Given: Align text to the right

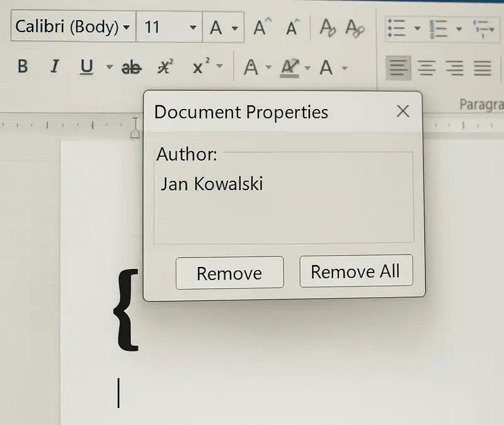Looking at the screenshot, I should click(x=454, y=67).
